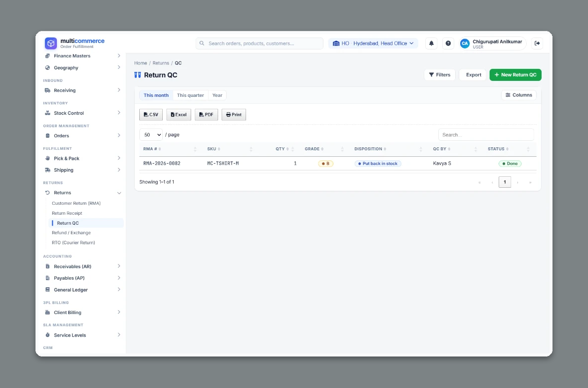
Task: Click the Pick & Pack hand icon
Action: (x=47, y=158)
